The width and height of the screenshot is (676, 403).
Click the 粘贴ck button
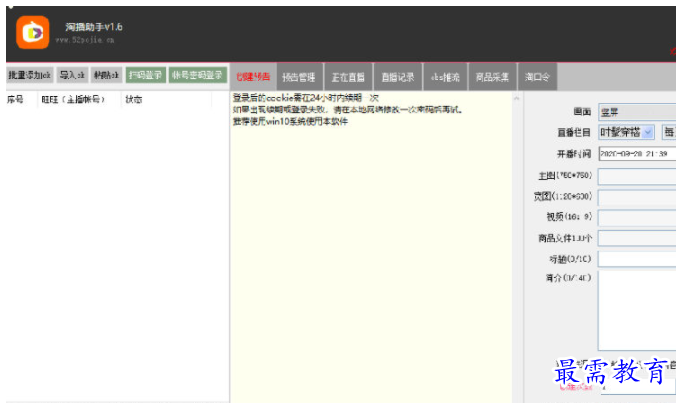tap(106, 75)
